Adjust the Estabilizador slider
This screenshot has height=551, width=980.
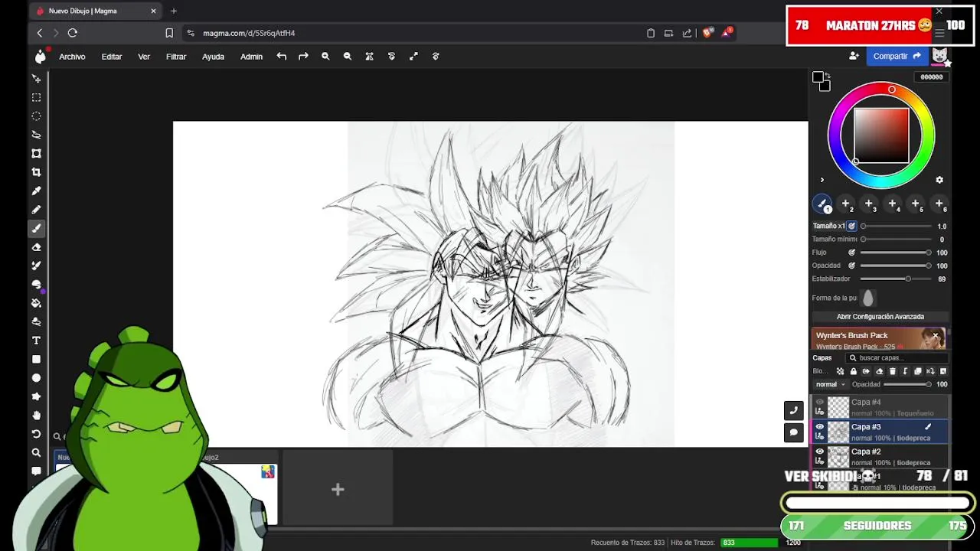(x=896, y=279)
